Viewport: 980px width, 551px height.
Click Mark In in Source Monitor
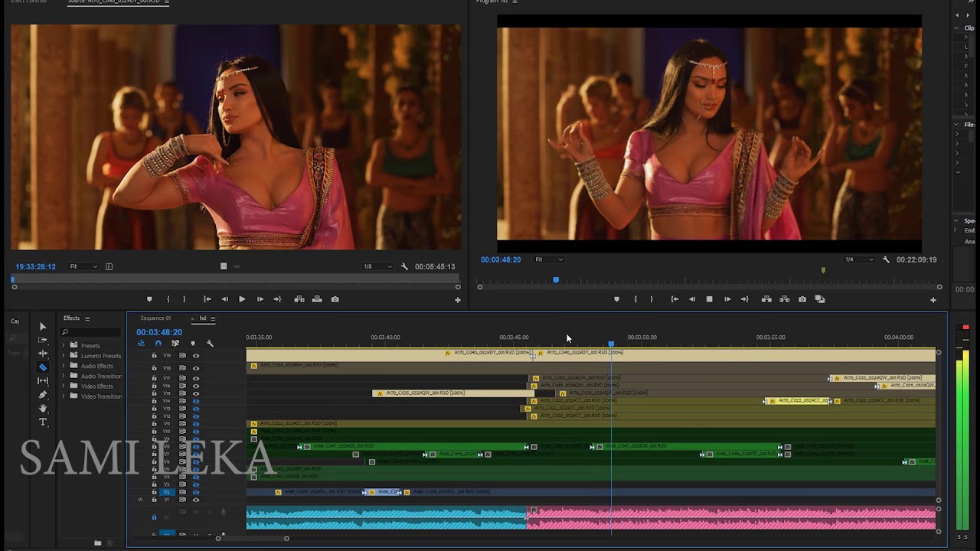click(168, 299)
